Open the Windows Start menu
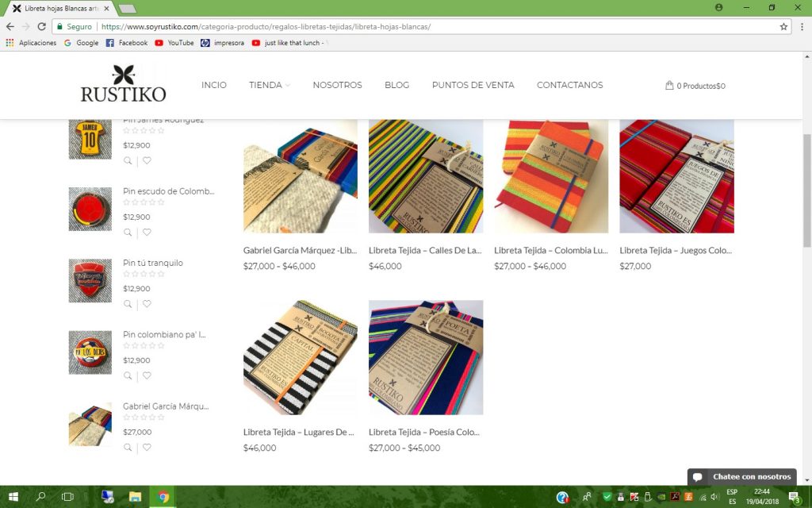 click(x=13, y=497)
